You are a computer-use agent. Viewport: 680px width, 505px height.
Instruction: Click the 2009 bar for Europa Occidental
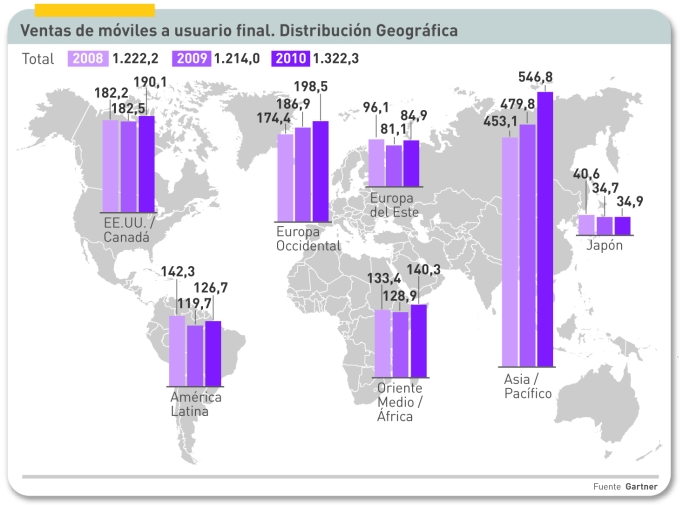[303, 175]
